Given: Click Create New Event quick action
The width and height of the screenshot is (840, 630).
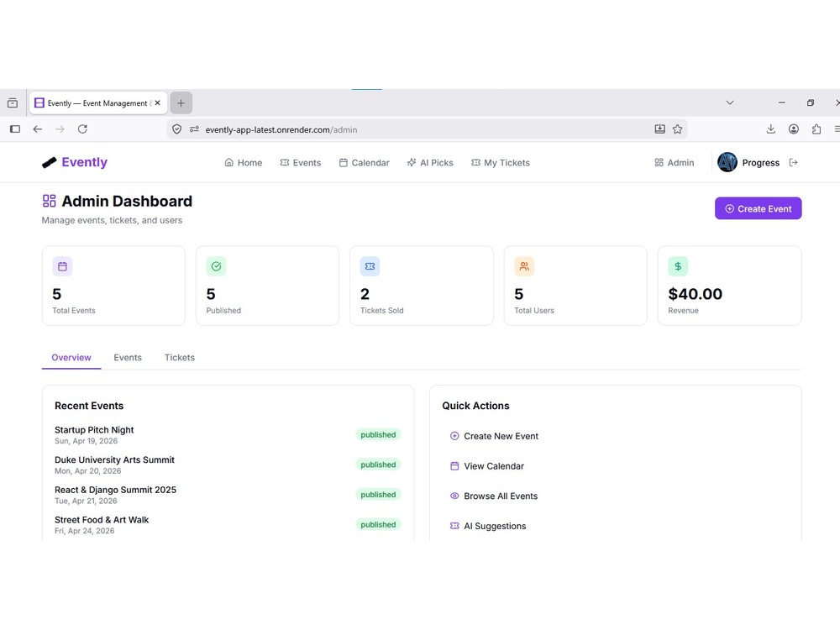Looking at the screenshot, I should pyautogui.click(x=494, y=437).
